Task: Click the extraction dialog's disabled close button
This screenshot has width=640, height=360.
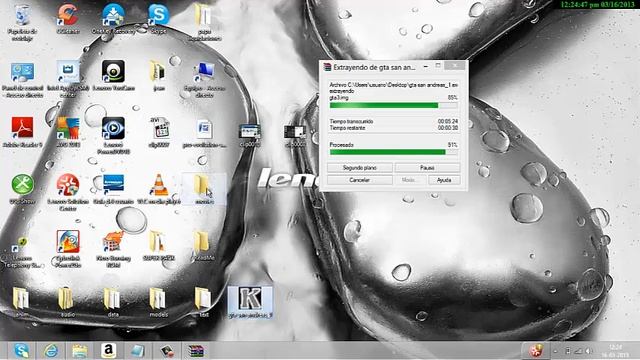Action: pyautogui.click(x=454, y=66)
